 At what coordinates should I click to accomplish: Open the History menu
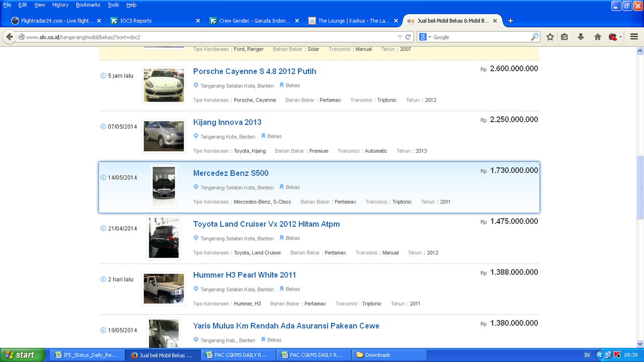point(60,5)
